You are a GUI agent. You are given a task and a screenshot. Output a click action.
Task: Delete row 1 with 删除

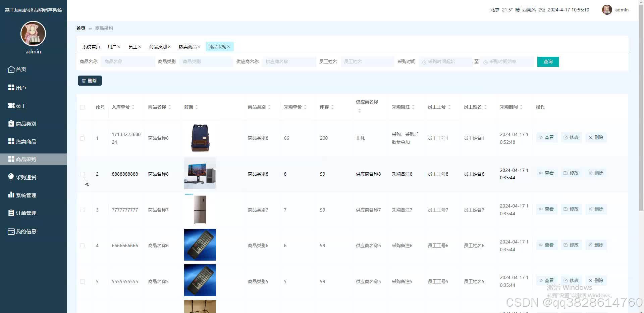(596, 137)
